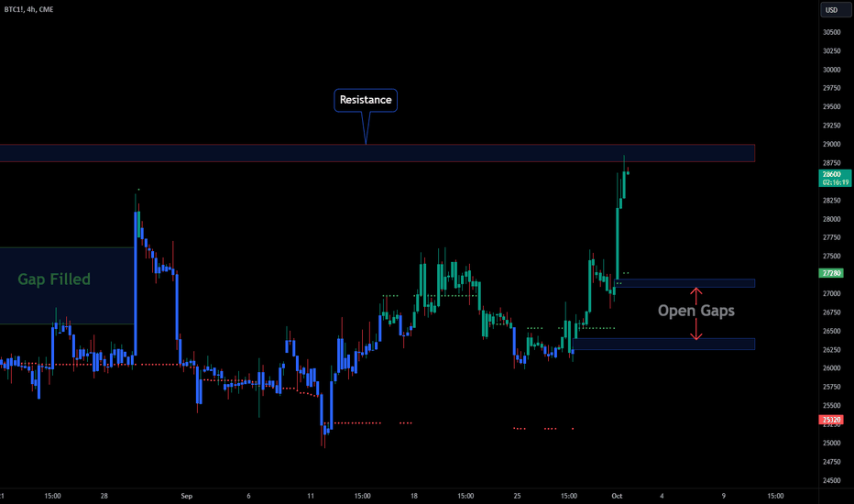Click the Sep label on the time axis
The width and height of the screenshot is (854, 504).
click(186, 496)
